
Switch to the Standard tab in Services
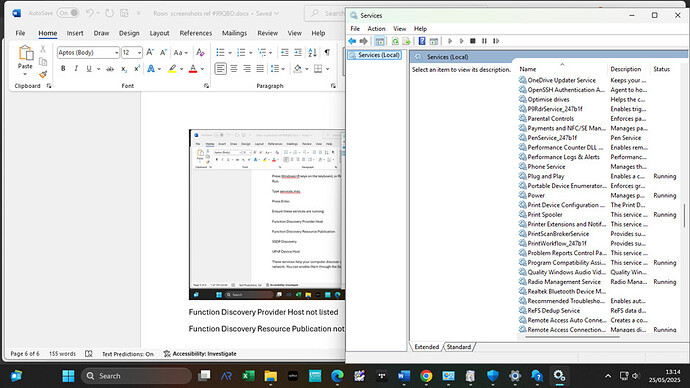point(459,347)
